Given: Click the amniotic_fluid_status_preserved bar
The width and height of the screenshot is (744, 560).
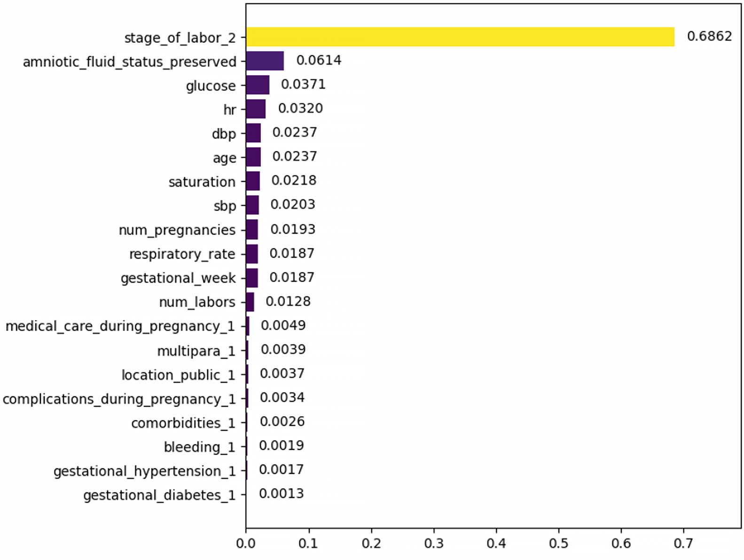Looking at the screenshot, I should (265, 61).
